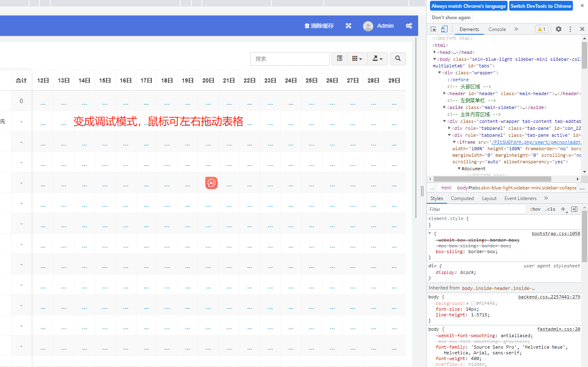Select the body#tabs breadcrumb item

(x=517, y=188)
